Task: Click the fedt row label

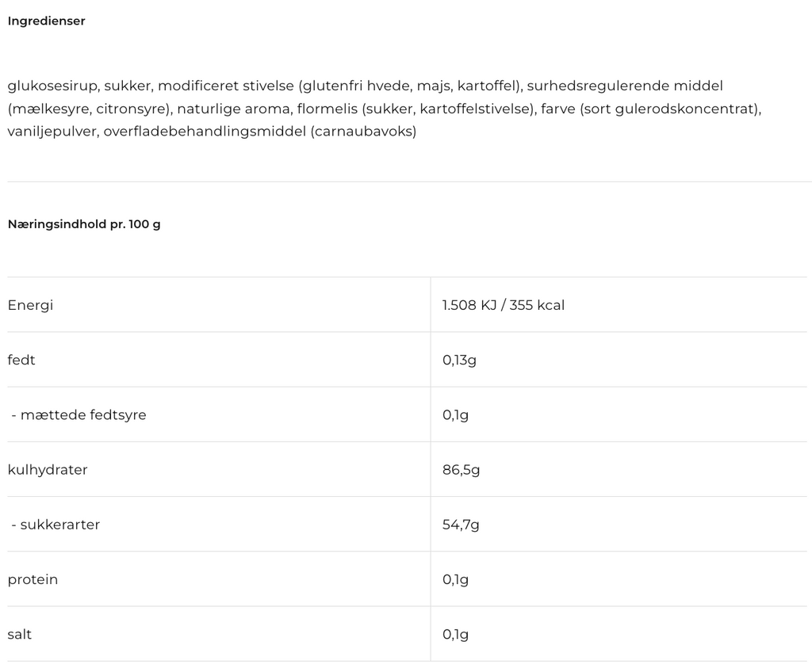Action: pyautogui.click(x=21, y=360)
